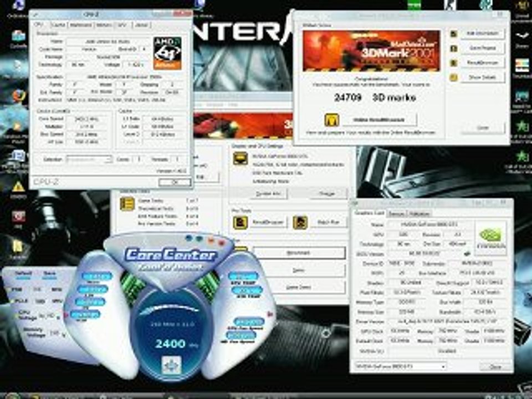Screen dimensions: 532x399
Task: Click the AMD Athlon 64 logo in CPU-Z
Action: click(167, 53)
